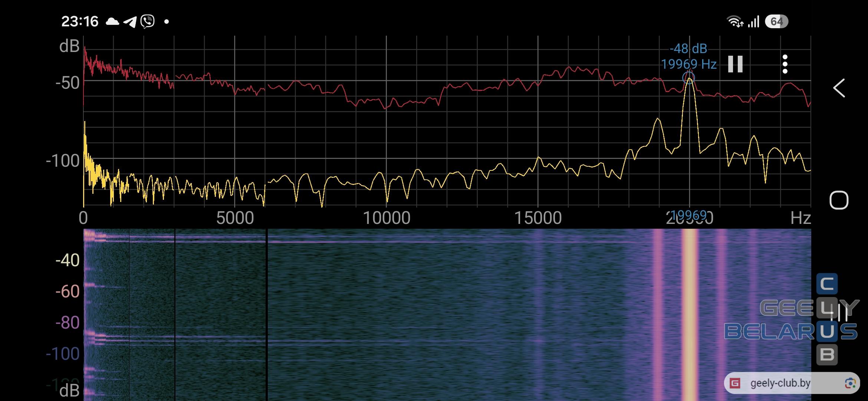Tap the -80 waterfall color scale label
Image resolution: width=868 pixels, height=401 pixels.
[68, 323]
